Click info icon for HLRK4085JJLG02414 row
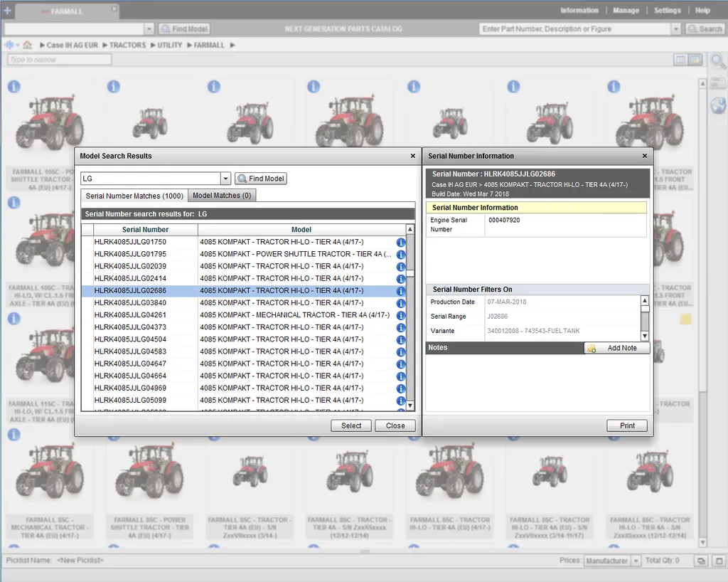 [x=401, y=279]
